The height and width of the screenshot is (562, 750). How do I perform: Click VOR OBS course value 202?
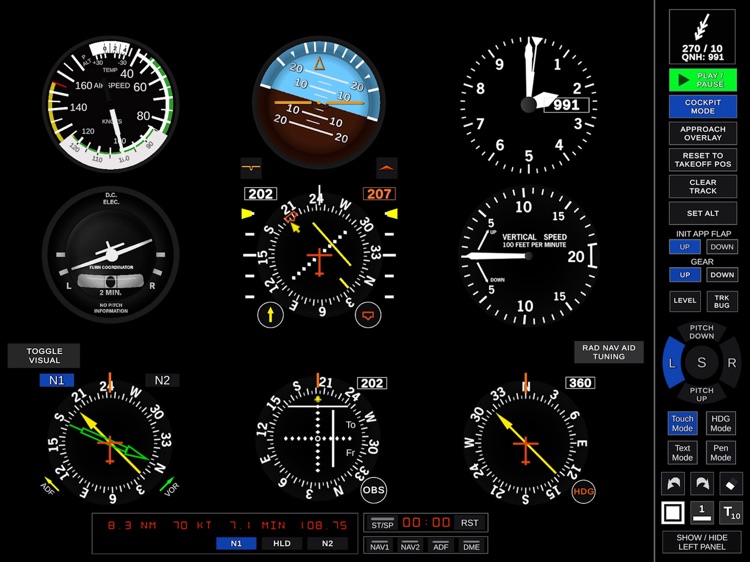[372, 383]
